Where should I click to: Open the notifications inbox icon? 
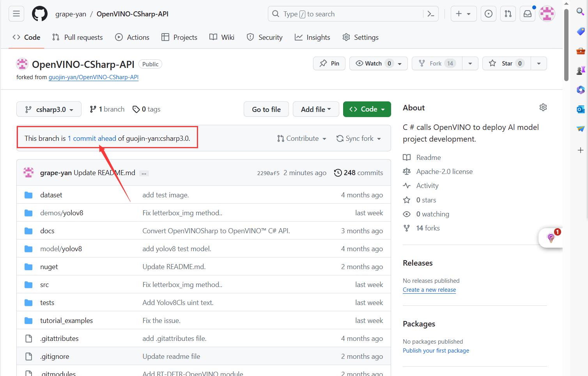[528, 14]
